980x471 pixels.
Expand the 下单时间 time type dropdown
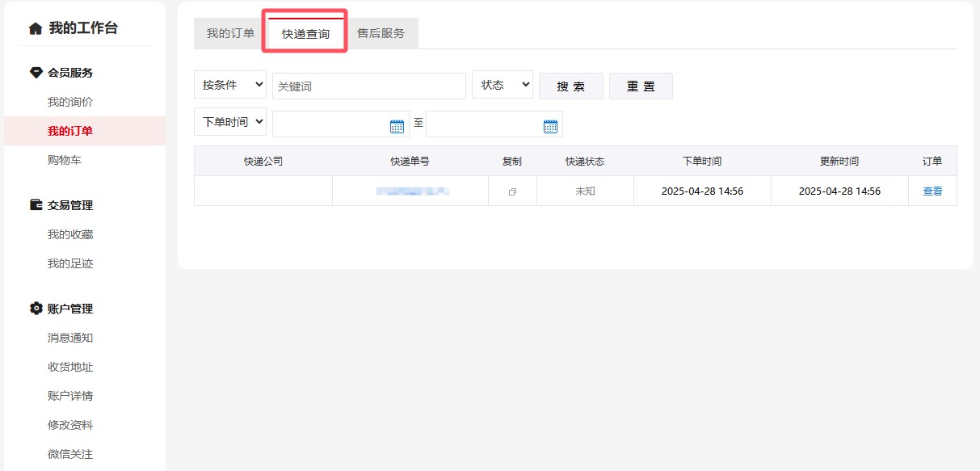[230, 122]
